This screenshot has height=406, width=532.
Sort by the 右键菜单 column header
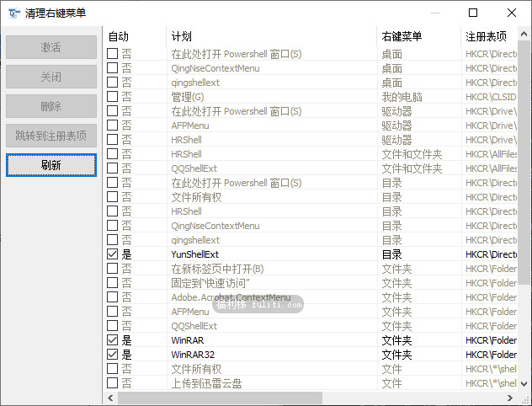click(417, 36)
